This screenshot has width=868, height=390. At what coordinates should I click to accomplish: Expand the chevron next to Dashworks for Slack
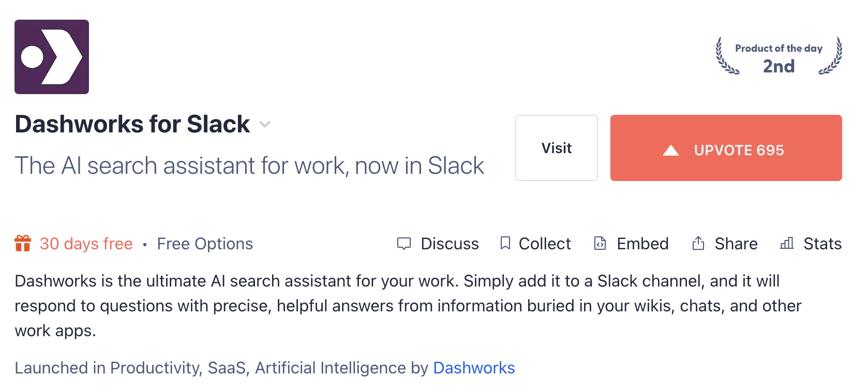tap(265, 124)
